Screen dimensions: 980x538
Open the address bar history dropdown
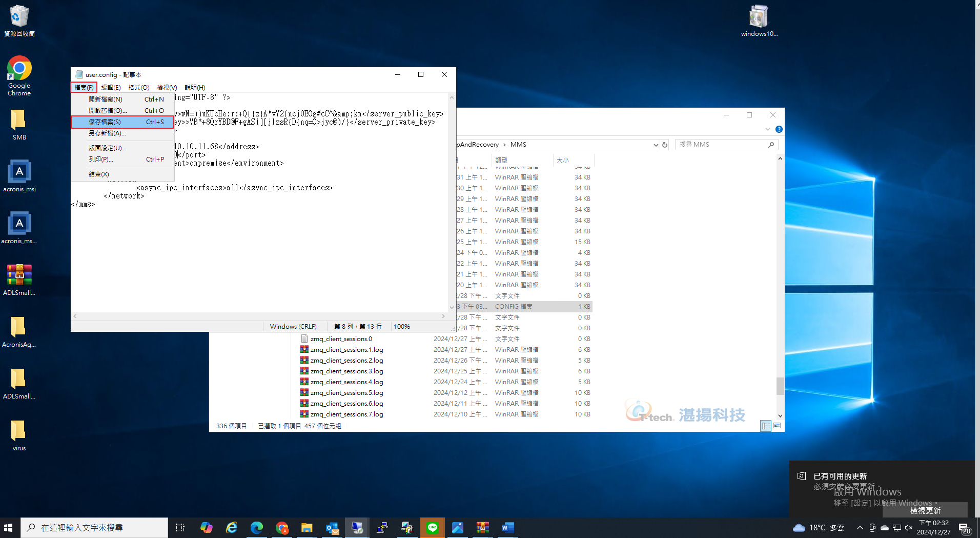tap(656, 145)
